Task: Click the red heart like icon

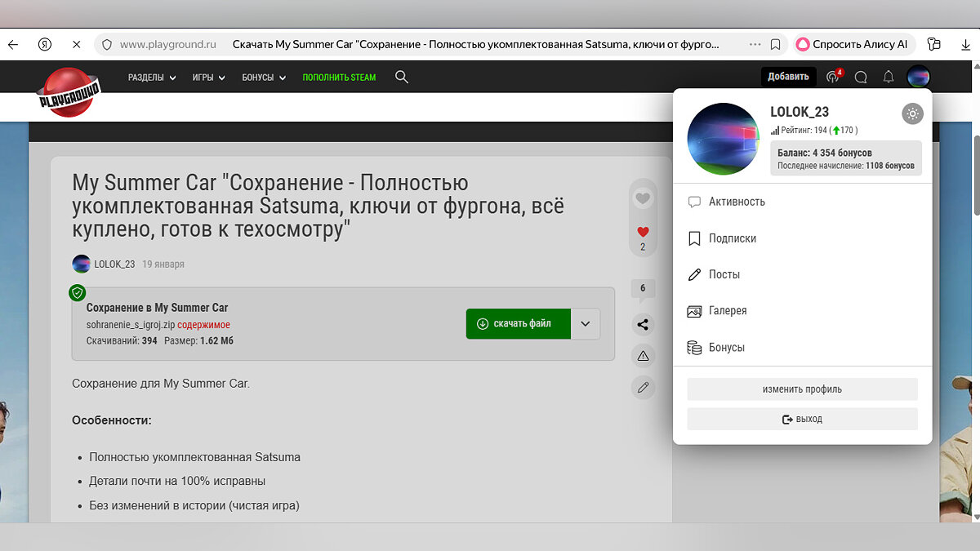Action: [x=643, y=232]
